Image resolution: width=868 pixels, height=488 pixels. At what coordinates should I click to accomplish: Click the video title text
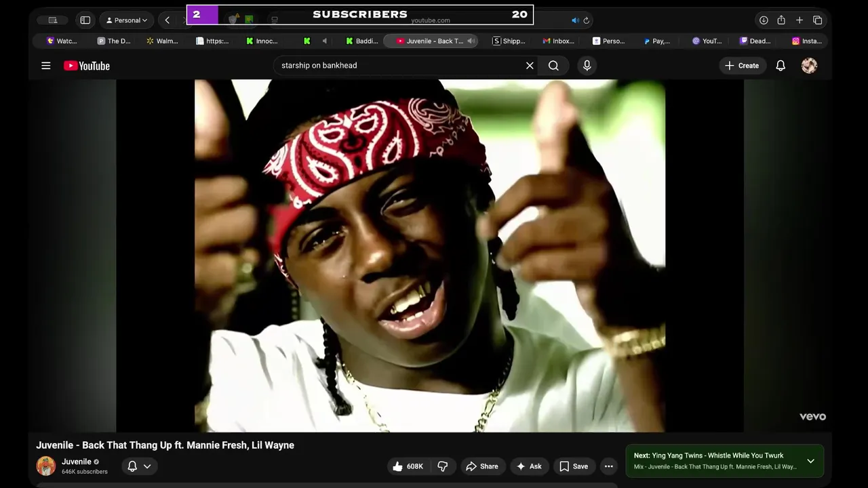pyautogui.click(x=165, y=445)
